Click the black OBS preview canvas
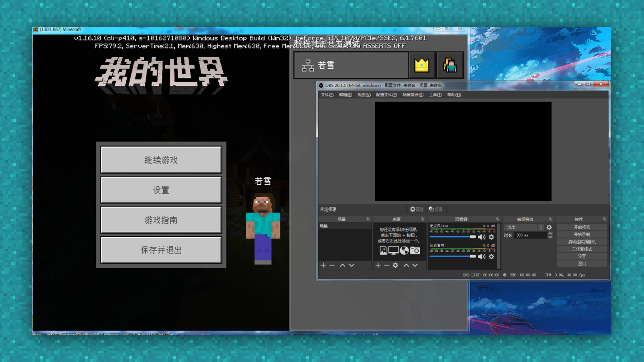The image size is (644, 362). pos(463,151)
